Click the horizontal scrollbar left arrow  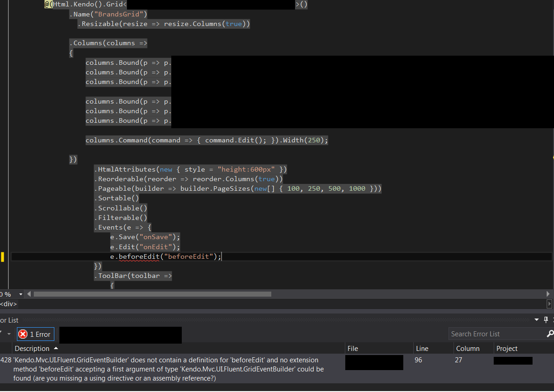(29, 294)
